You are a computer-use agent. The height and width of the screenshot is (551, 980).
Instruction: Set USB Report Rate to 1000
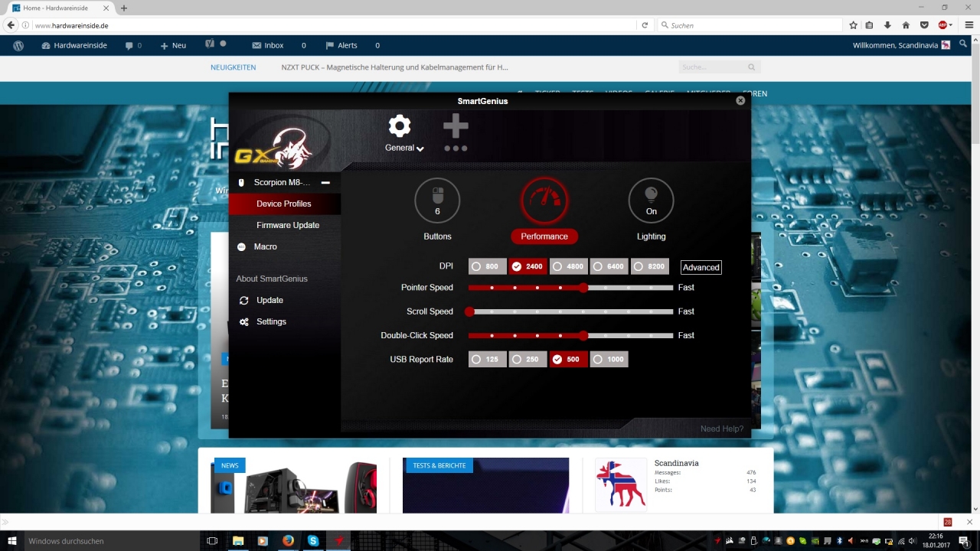click(609, 359)
